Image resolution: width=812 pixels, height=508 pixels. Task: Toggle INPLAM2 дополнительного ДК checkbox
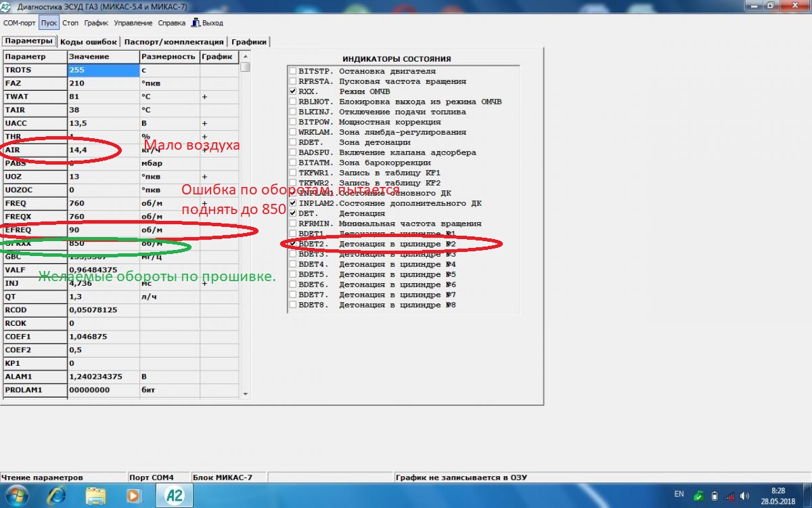point(292,203)
